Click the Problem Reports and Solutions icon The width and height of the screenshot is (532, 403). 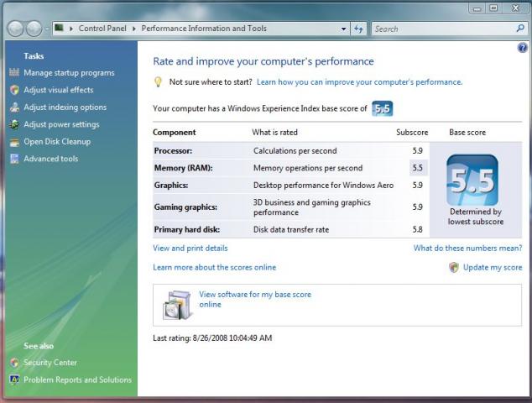click(x=14, y=379)
